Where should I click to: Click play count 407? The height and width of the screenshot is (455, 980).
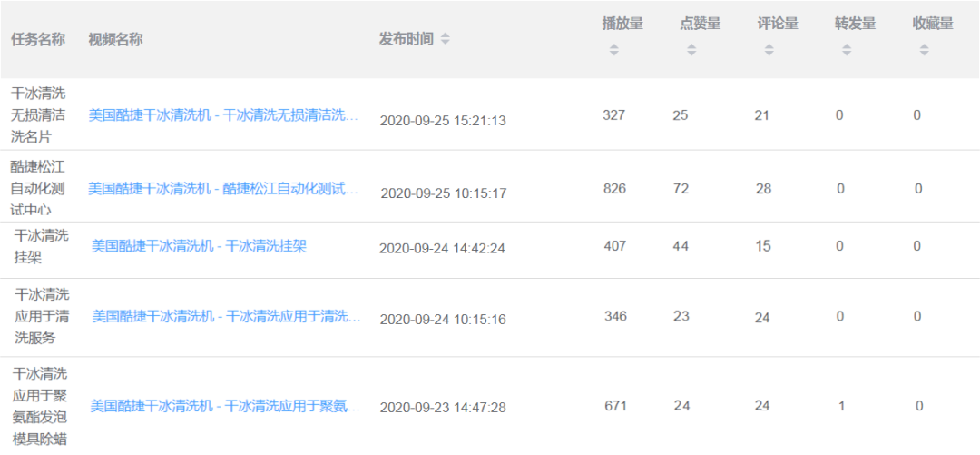click(615, 246)
